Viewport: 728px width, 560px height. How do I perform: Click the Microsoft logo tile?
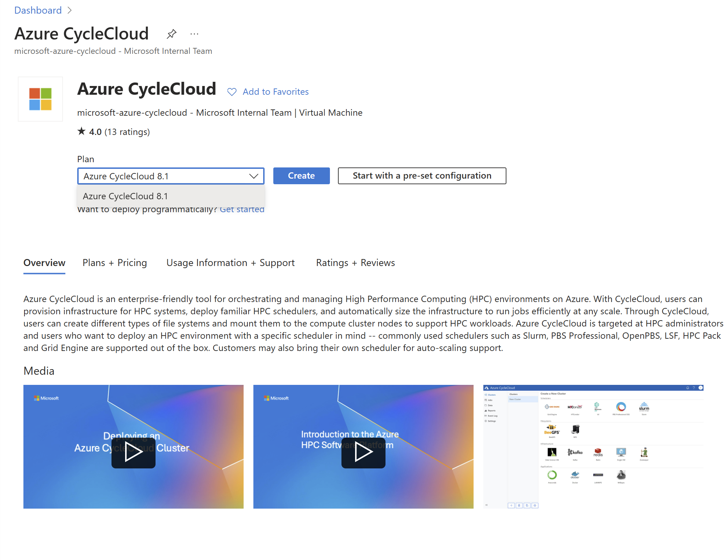[40, 99]
